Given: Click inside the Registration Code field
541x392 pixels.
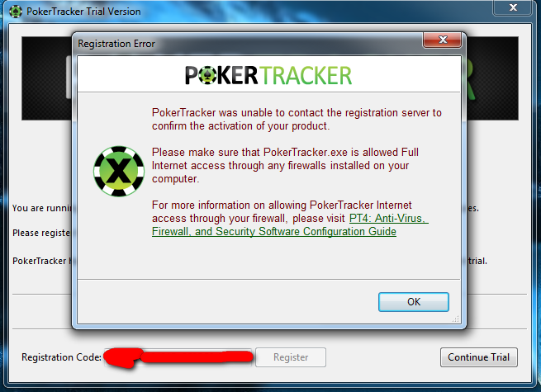Looking at the screenshot, I should [178, 357].
